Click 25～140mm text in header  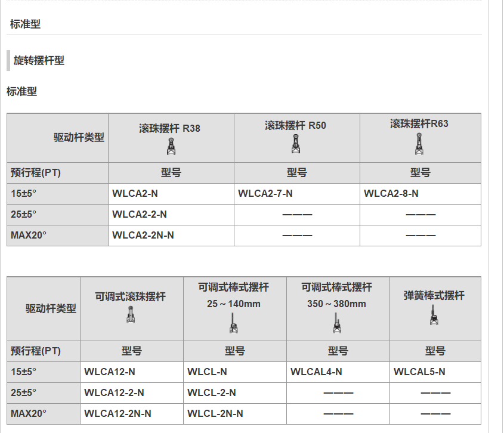click(x=234, y=304)
